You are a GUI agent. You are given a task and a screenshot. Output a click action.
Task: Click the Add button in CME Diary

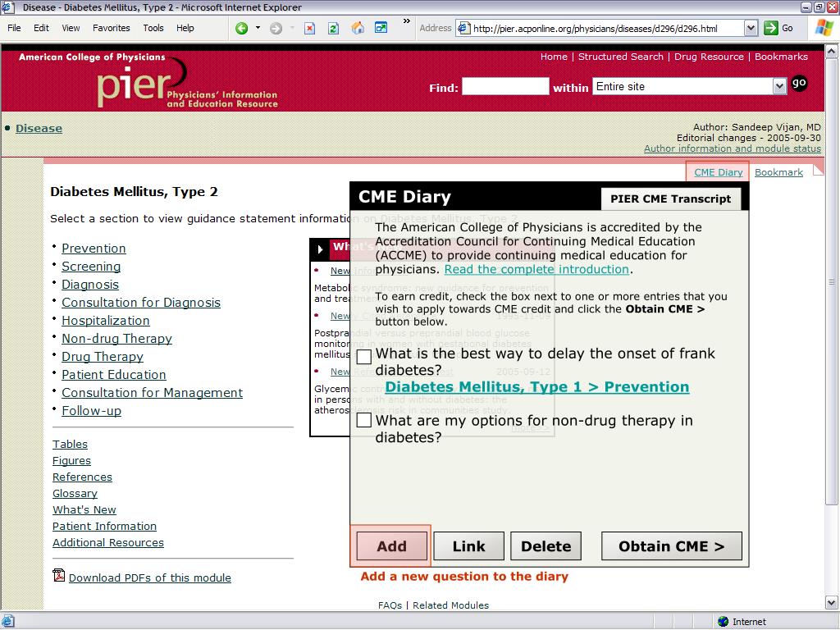click(391, 546)
